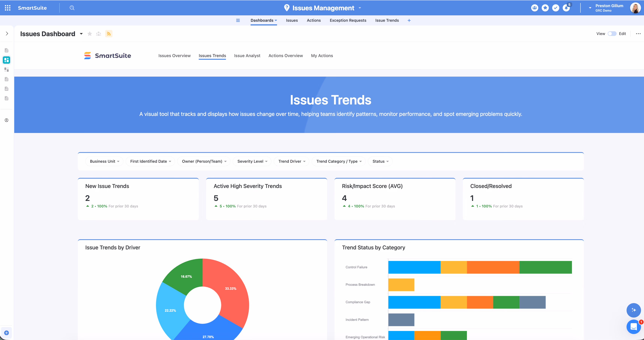Go to Issue Analyst page link
Screen dimensions: 644x340
pos(247,55)
